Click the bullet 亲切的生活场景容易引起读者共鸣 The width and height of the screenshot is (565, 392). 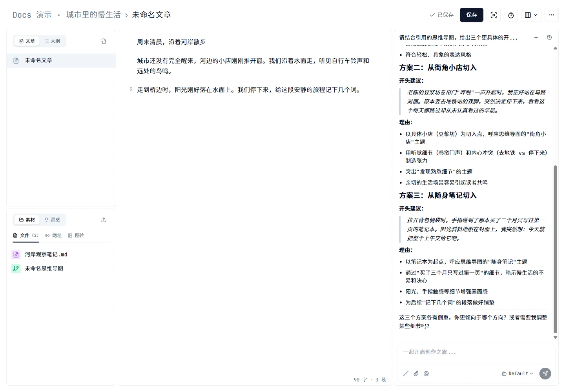coord(447,183)
